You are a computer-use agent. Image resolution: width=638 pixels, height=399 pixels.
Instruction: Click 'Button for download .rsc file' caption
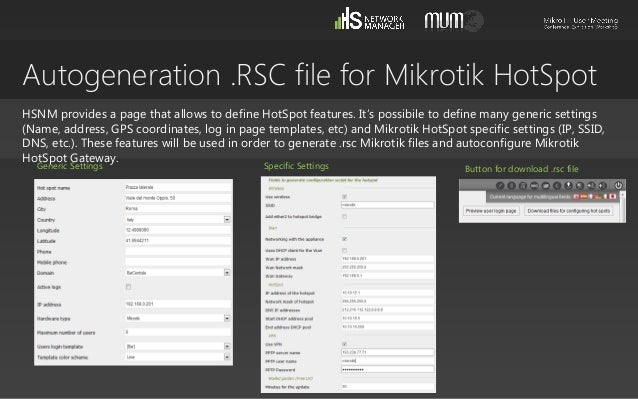(x=522, y=169)
